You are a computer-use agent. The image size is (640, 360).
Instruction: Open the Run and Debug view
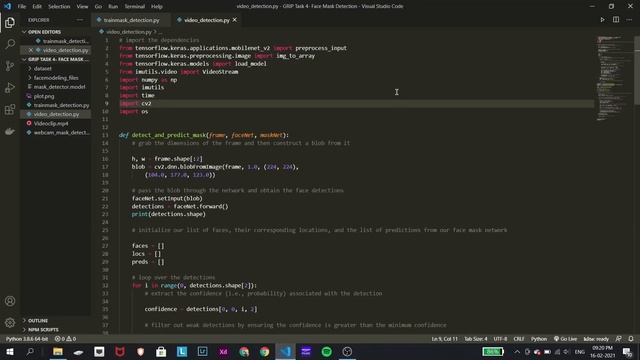point(10,87)
